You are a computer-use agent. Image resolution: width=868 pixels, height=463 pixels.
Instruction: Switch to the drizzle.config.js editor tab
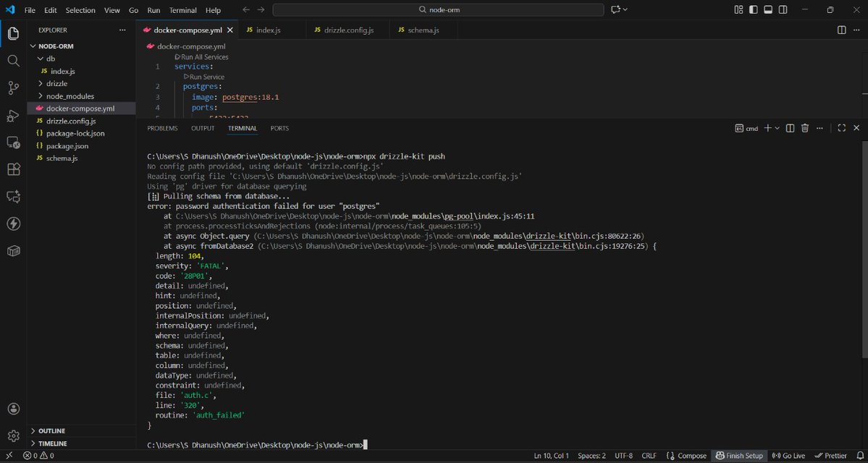(x=347, y=30)
